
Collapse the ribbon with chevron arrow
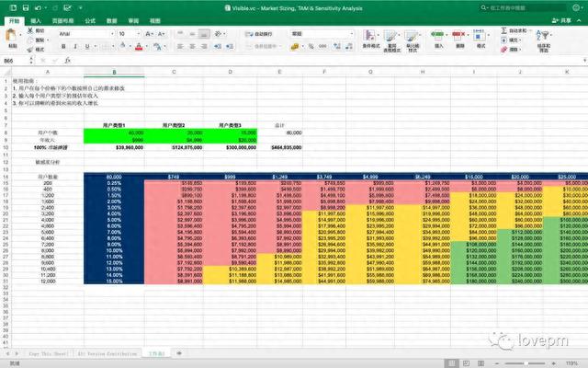pos(581,20)
